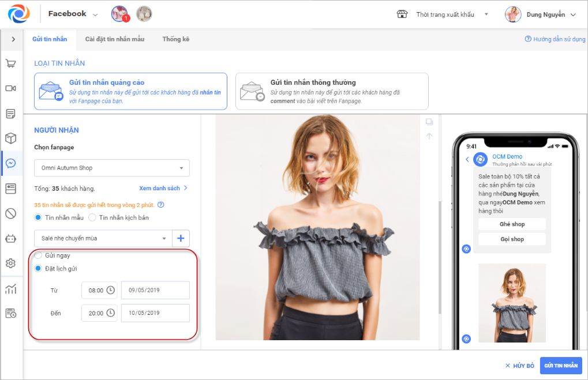Screen dimensions: 588x380
Task: Click the OCM Demo avatar in preview
Action: (480, 159)
